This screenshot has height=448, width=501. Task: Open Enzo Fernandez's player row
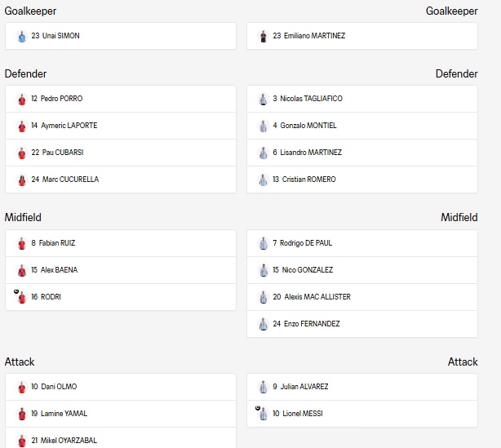pyautogui.click(x=362, y=324)
